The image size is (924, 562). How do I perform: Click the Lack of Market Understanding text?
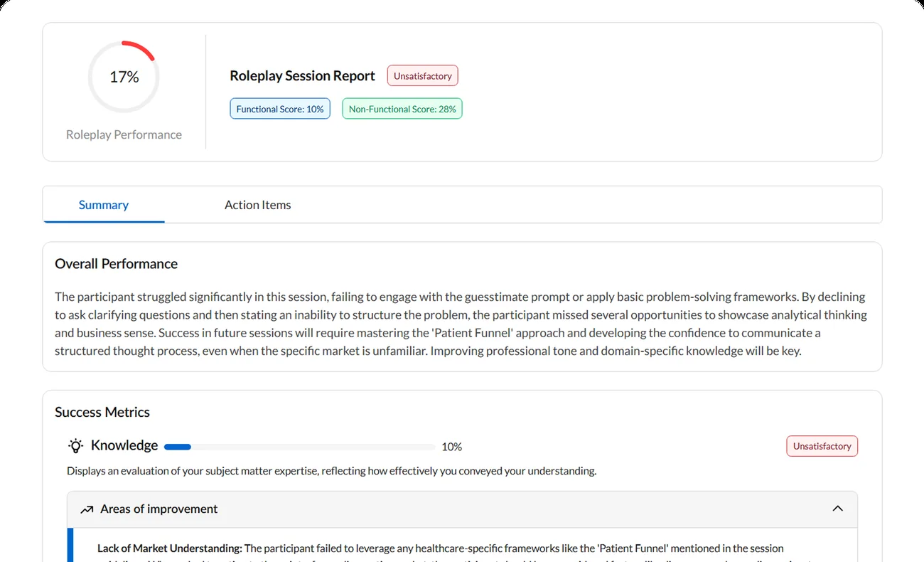170,548
